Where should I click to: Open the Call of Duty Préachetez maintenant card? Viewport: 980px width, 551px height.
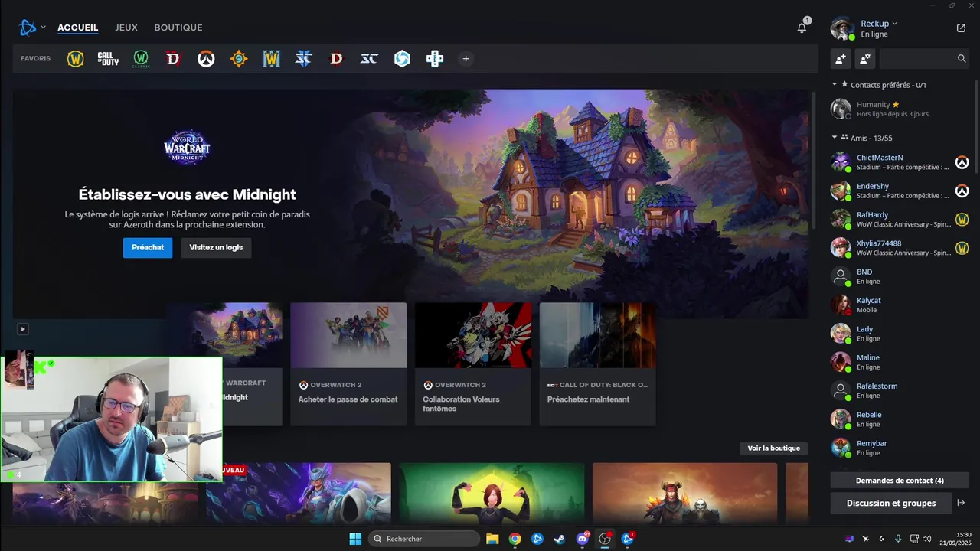click(598, 364)
